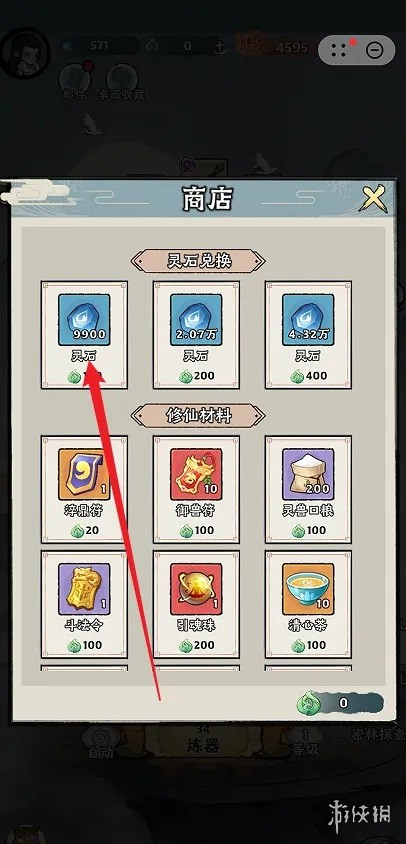Click the 修仙材料 section header
This screenshot has height=844, width=406.
click(x=198, y=416)
